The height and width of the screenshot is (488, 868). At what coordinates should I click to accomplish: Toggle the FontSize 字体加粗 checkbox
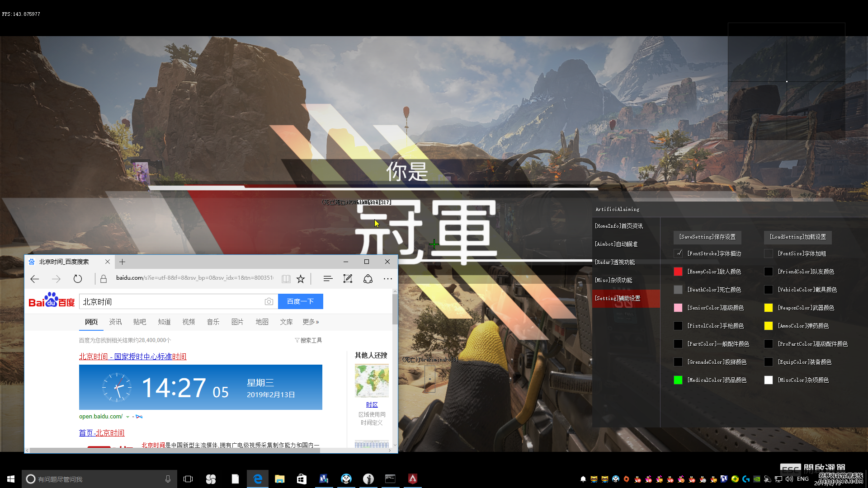tap(769, 253)
